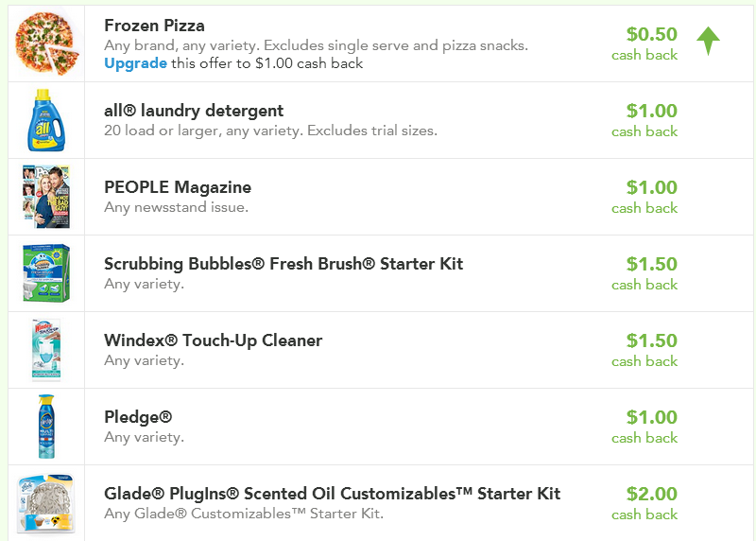The image size is (756, 541).
Task: Click $1.00 cash back for PEOPLE Magazine
Action: pos(644,197)
